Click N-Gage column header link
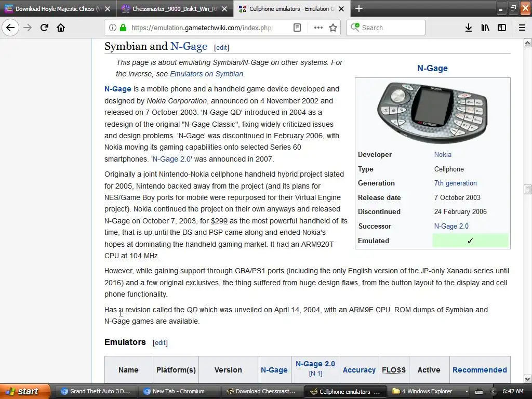The width and height of the screenshot is (532, 399). coord(274,370)
